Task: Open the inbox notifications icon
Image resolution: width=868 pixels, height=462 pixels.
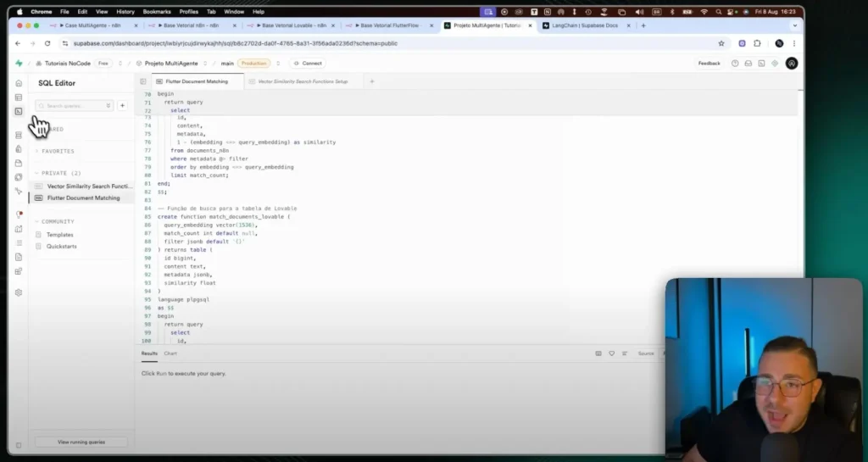Action: click(x=748, y=64)
